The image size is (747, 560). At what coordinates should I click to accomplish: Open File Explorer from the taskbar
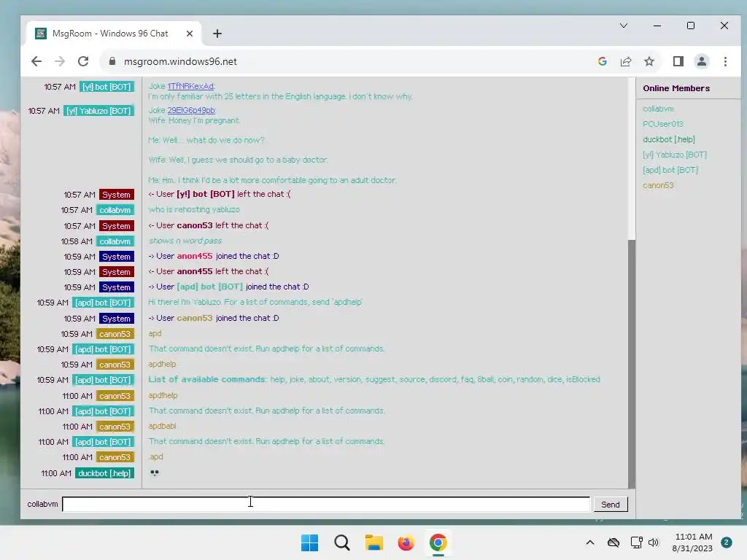(374, 542)
